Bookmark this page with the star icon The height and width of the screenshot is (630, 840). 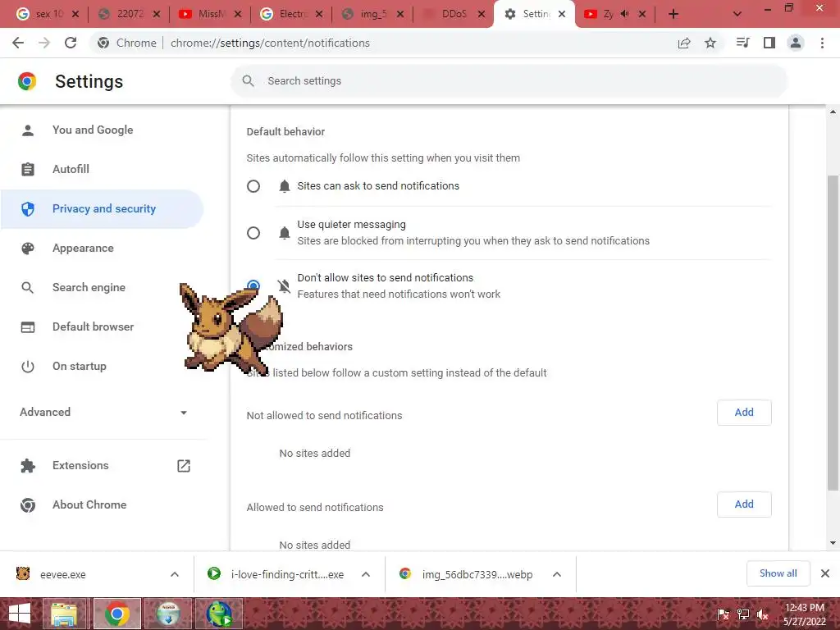pos(710,43)
